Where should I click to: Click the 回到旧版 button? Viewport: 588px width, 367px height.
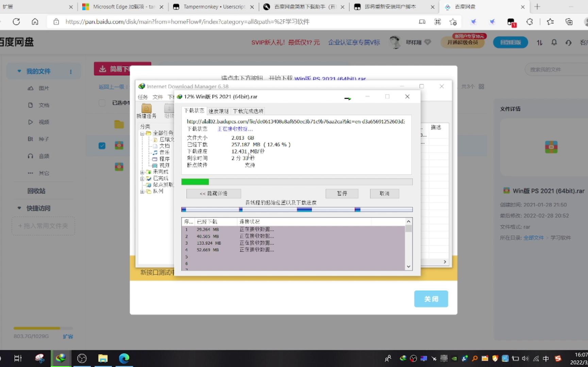tap(510, 42)
